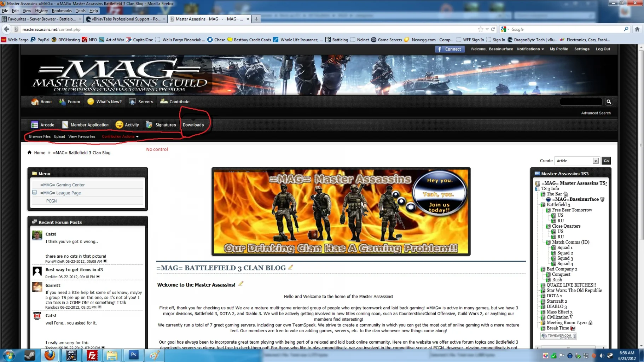The height and width of the screenshot is (362, 644).
Task: Expand the Contribution Actions dropdown
Action: coord(120,136)
